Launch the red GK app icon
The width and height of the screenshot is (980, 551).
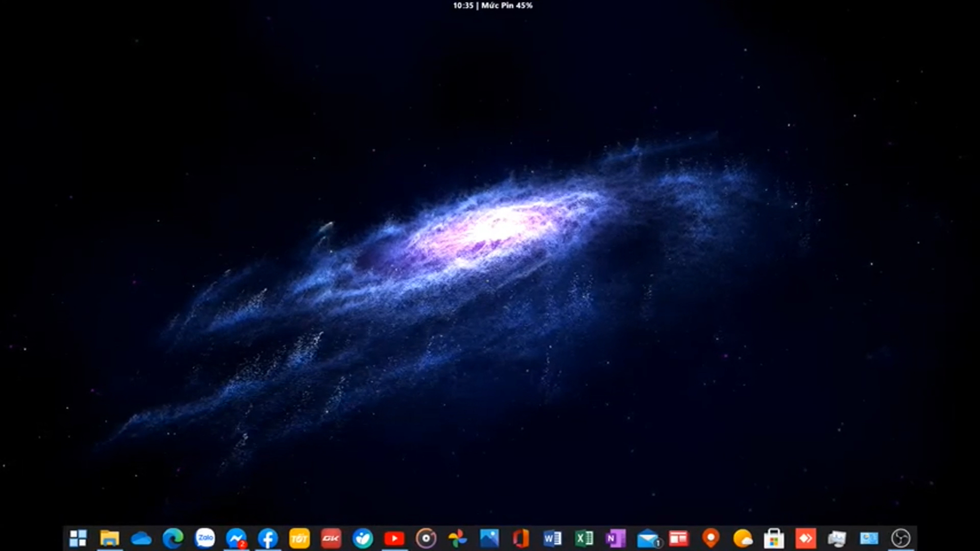click(331, 539)
